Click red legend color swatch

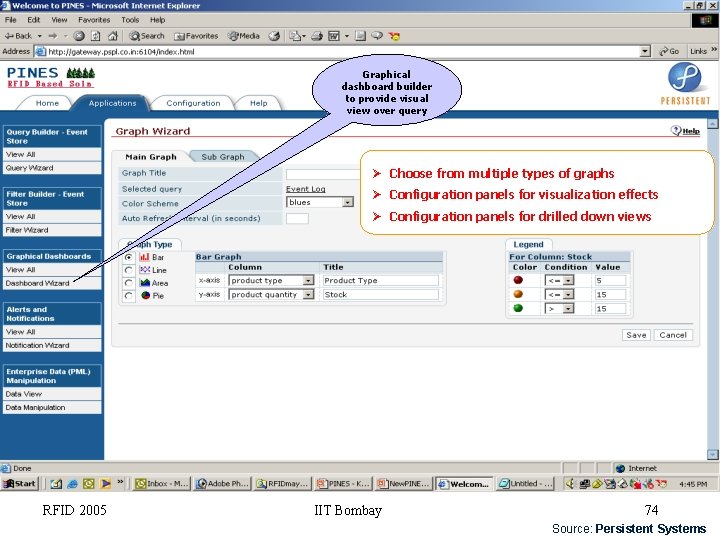[518, 280]
